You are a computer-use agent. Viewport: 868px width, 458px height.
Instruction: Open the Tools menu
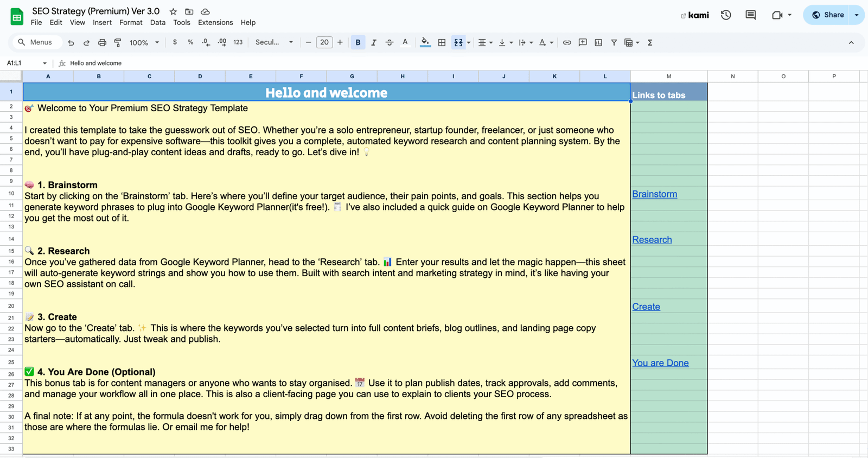(182, 23)
